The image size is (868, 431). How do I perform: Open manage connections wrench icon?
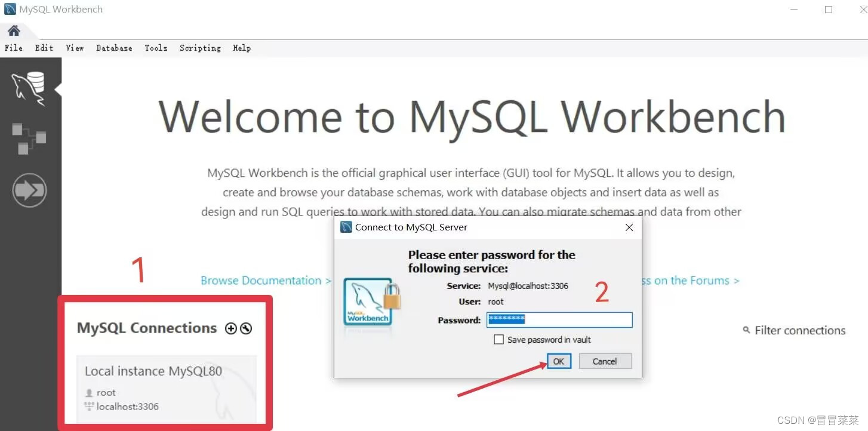click(x=246, y=328)
